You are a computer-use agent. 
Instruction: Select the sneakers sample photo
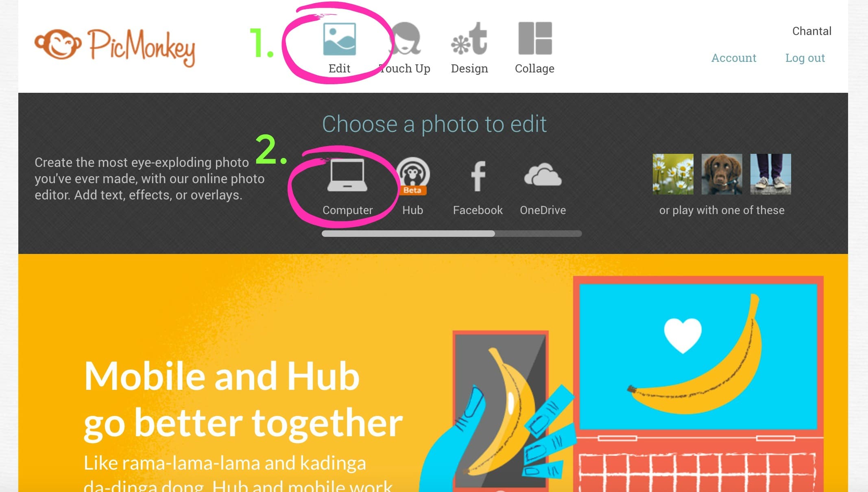771,174
